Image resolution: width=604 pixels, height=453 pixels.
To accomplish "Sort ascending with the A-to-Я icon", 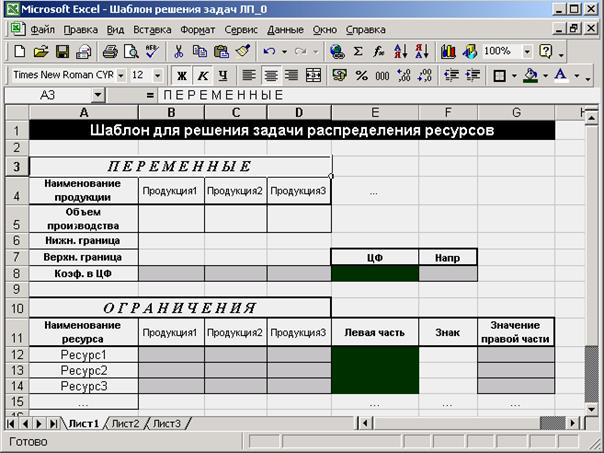I will point(401,51).
